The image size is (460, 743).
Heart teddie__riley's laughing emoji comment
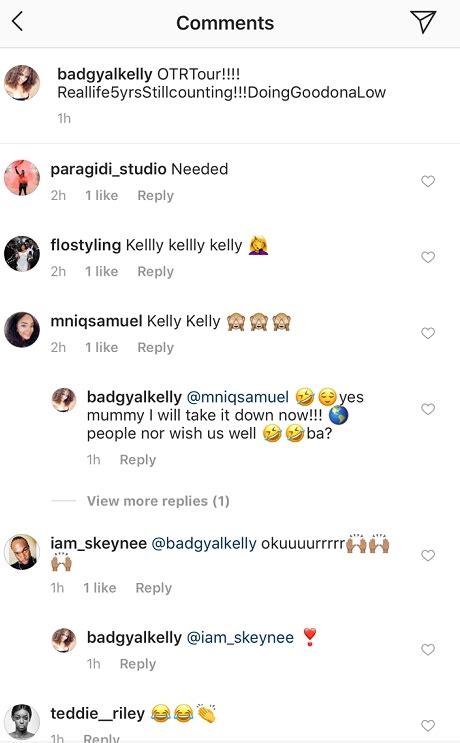(x=428, y=725)
